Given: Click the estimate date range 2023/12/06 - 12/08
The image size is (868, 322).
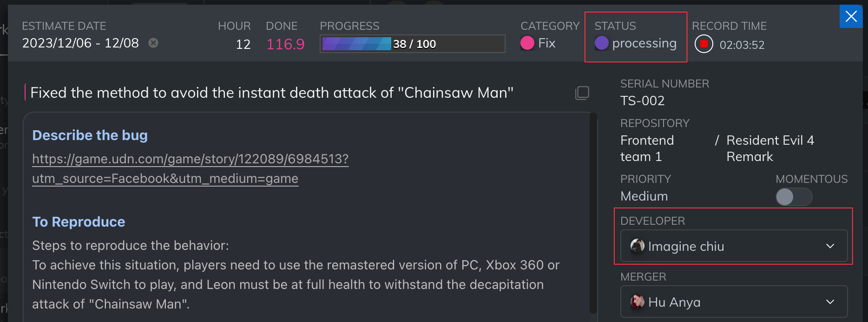Looking at the screenshot, I should (80, 43).
